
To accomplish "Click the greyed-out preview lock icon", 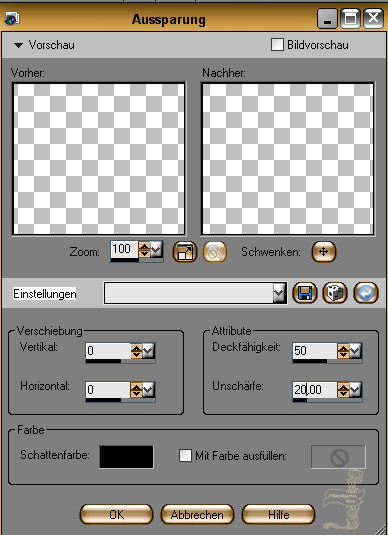I will pos(215,252).
